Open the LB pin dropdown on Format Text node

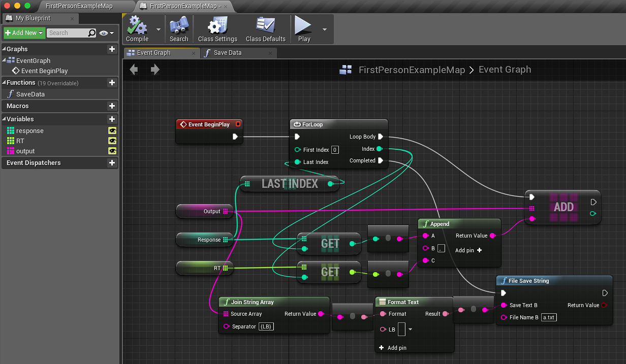coord(410,329)
